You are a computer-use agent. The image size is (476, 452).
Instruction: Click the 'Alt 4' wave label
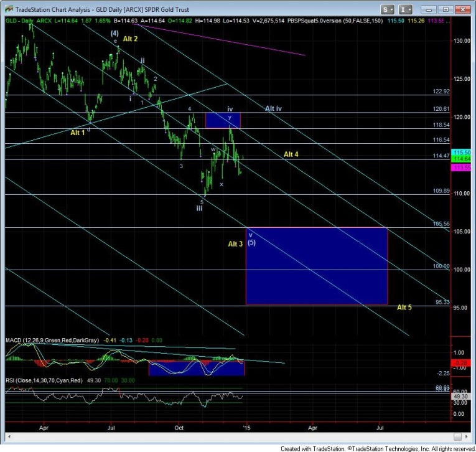pos(291,154)
